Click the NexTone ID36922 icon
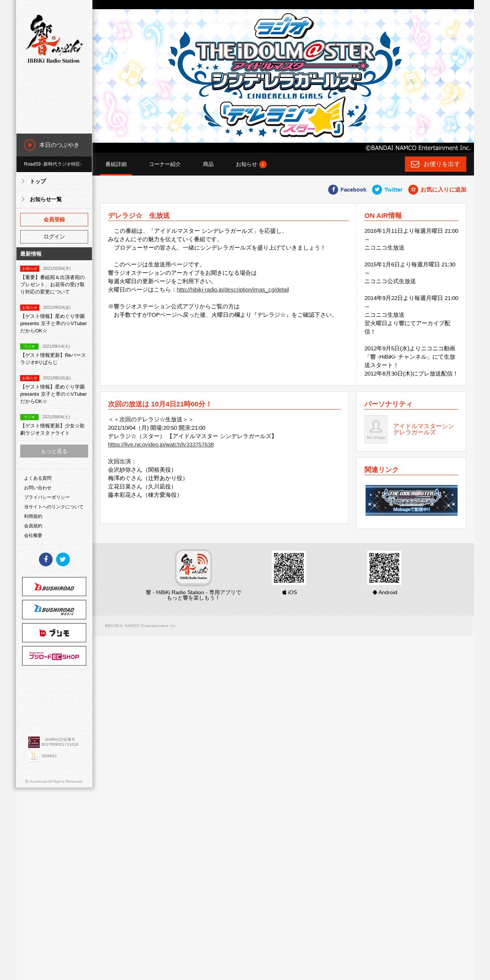This screenshot has height=980, width=490. click(x=34, y=756)
